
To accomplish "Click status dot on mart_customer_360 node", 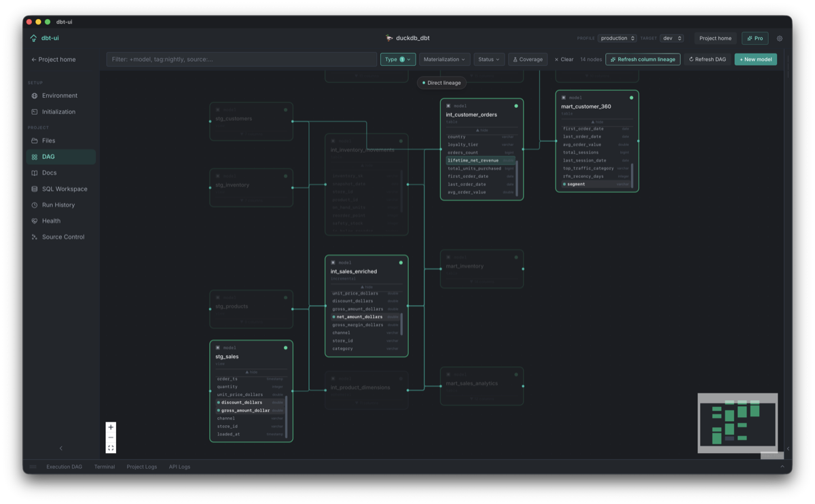I will pyautogui.click(x=632, y=98).
